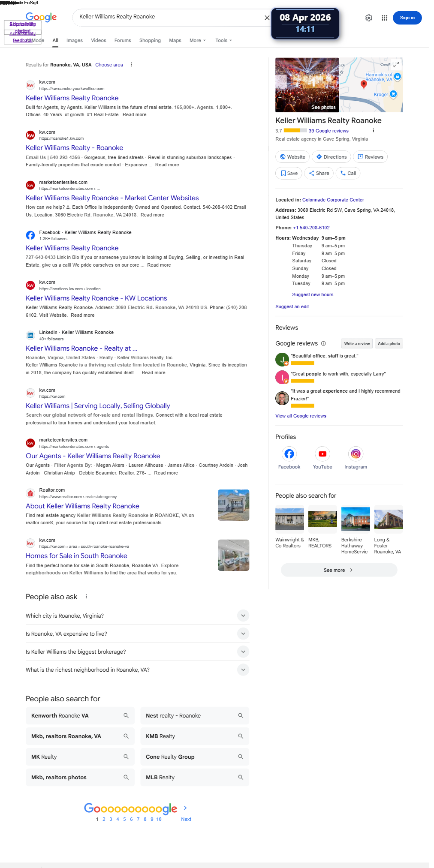Click the See photos thumbnail
Viewport: 434px width, 868px height.
[307, 85]
